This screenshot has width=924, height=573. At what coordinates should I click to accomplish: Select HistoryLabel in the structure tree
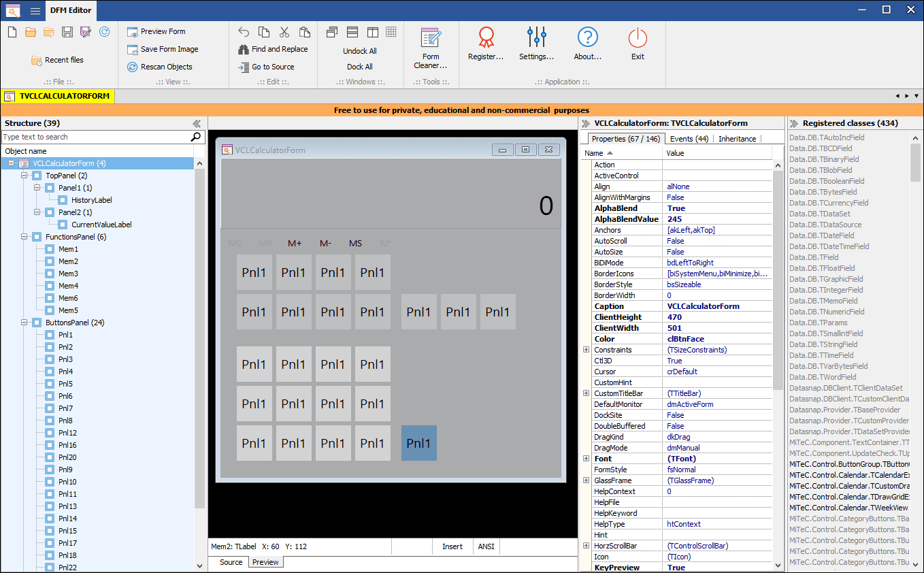91,200
